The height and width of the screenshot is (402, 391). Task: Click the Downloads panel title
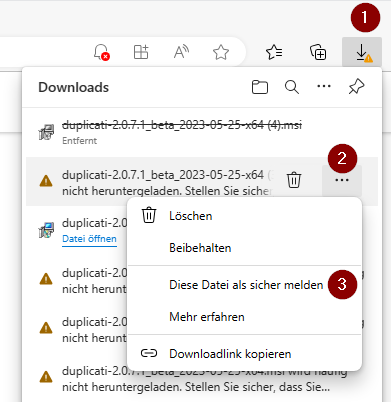(74, 87)
